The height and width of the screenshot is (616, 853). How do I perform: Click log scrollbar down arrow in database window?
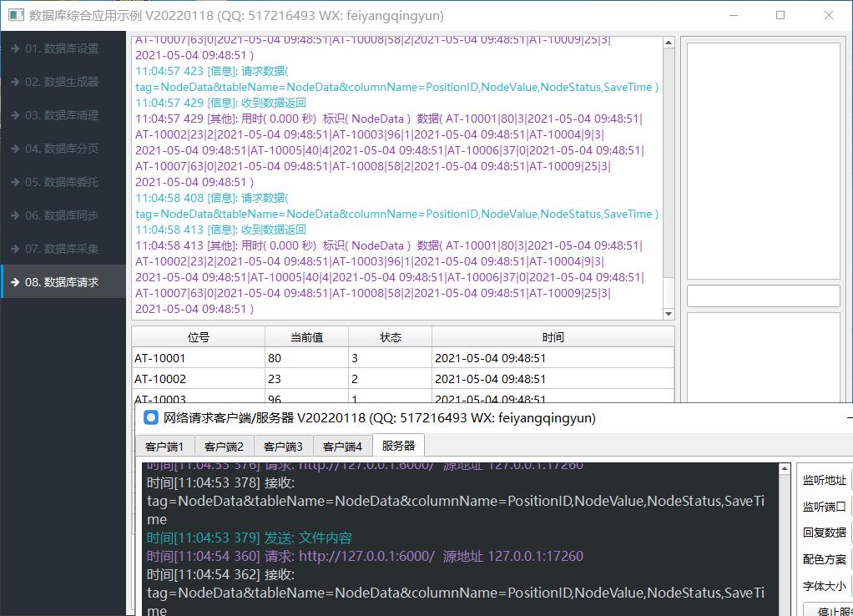[x=669, y=314]
